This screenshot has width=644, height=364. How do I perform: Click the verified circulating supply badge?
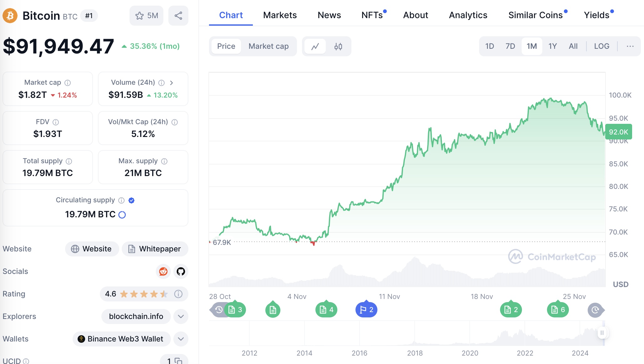(x=131, y=200)
